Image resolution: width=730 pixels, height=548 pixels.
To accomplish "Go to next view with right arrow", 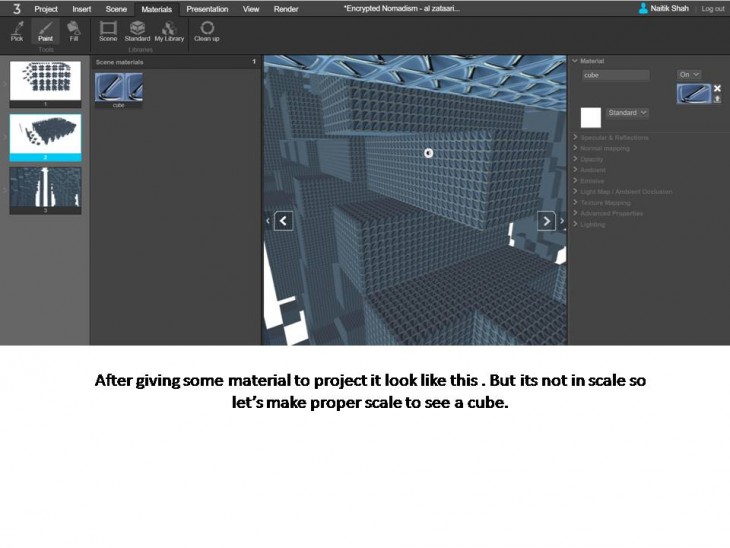I will tap(546, 221).
